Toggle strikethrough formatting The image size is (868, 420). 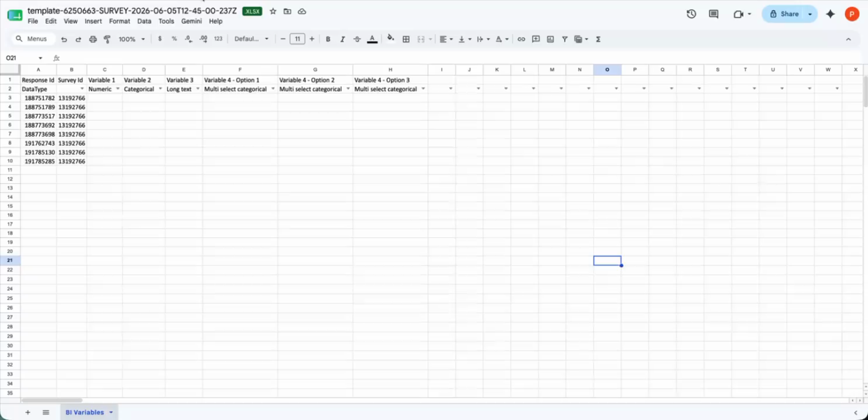[x=357, y=39]
